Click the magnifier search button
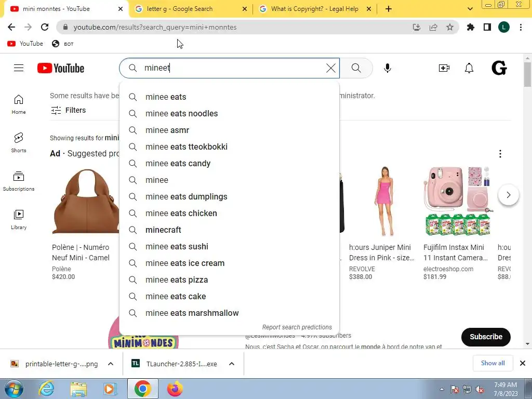Image resolution: width=532 pixels, height=399 pixels. 356,68
